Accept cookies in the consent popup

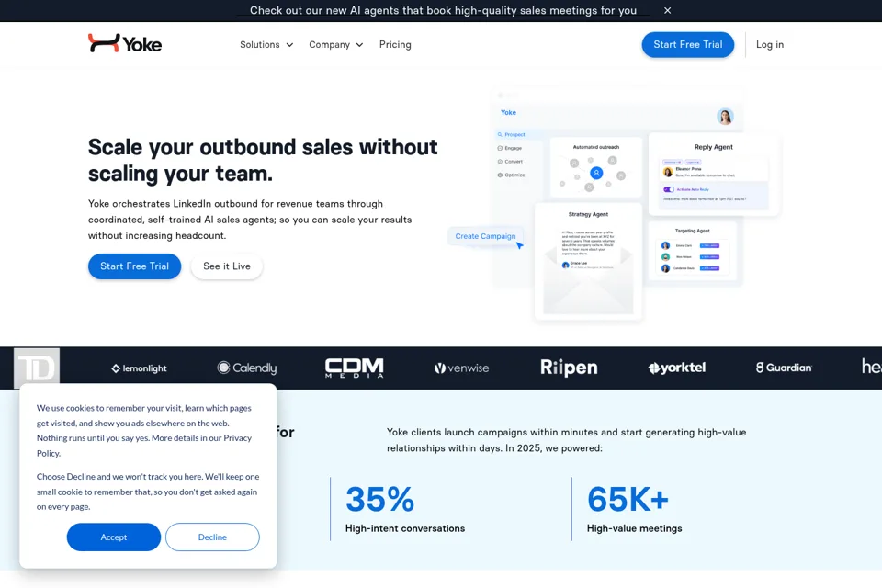(x=114, y=537)
